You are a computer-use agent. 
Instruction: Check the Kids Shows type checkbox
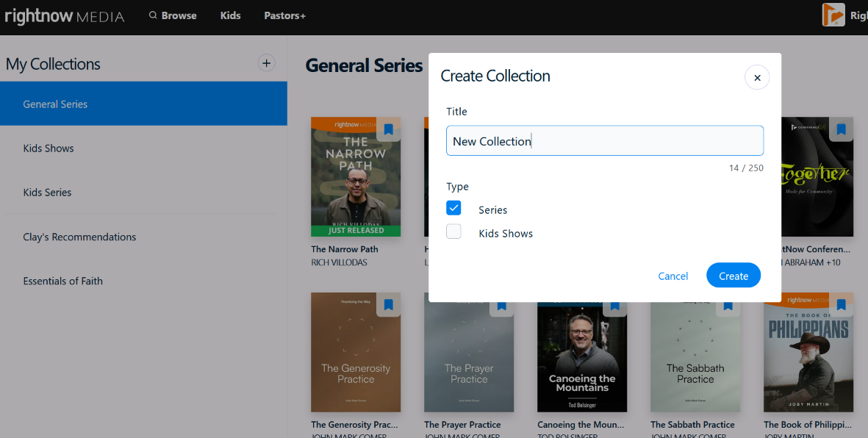click(x=453, y=231)
